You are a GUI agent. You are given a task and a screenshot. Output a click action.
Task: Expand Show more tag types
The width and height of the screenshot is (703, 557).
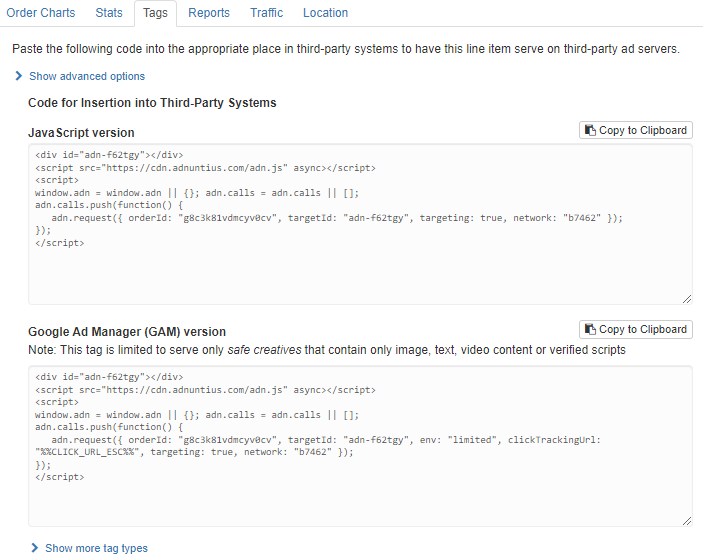tap(96, 548)
